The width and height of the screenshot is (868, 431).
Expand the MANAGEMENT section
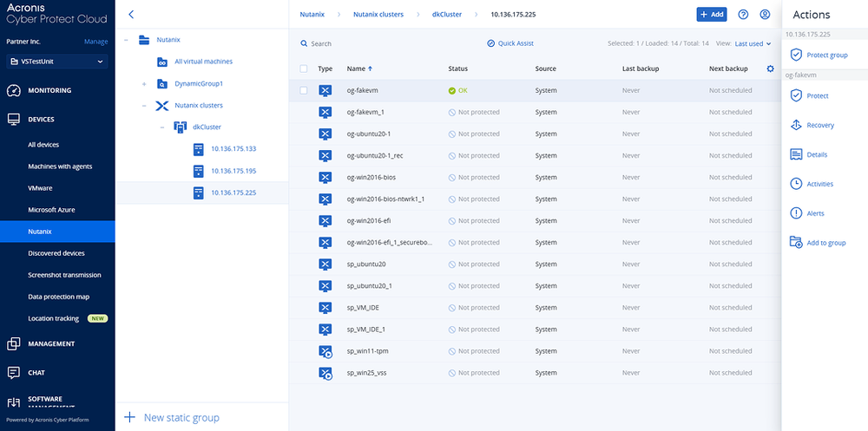click(x=51, y=343)
